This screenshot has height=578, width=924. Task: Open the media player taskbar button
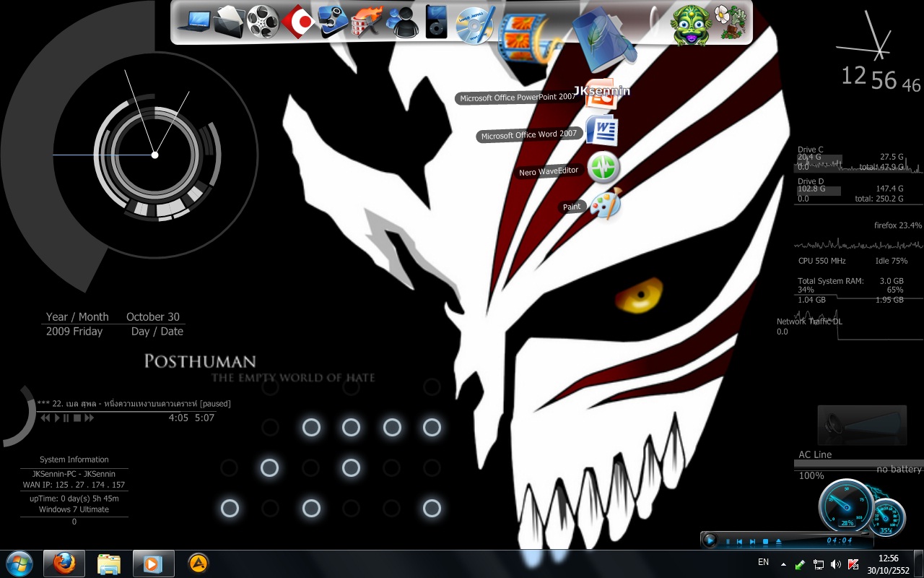[x=153, y=563]
